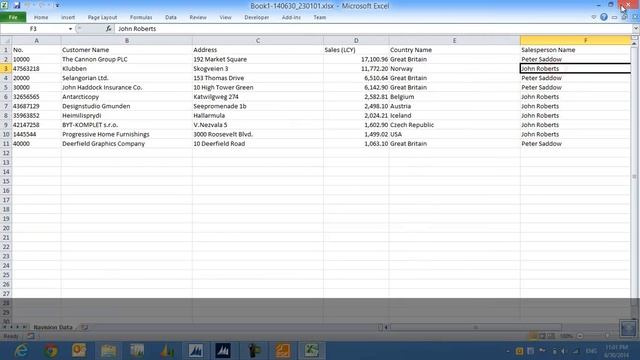Screen dimensions: 640x360
Task: Select customer number 32656565
Action: coord(36,97)
